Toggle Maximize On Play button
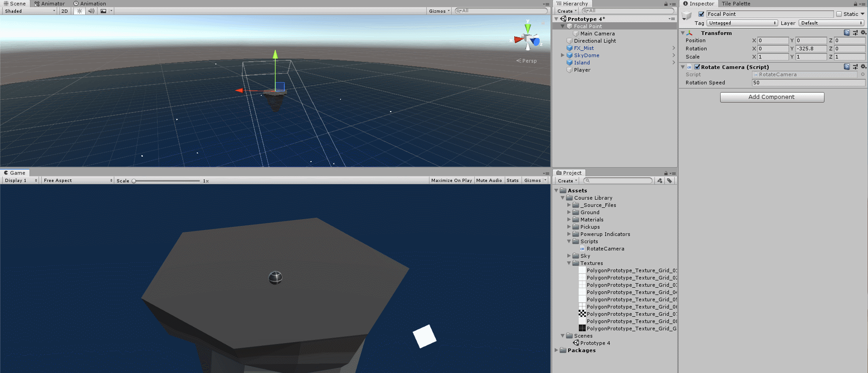This screenshot has width=868, height=373. [x=451, y=181]
